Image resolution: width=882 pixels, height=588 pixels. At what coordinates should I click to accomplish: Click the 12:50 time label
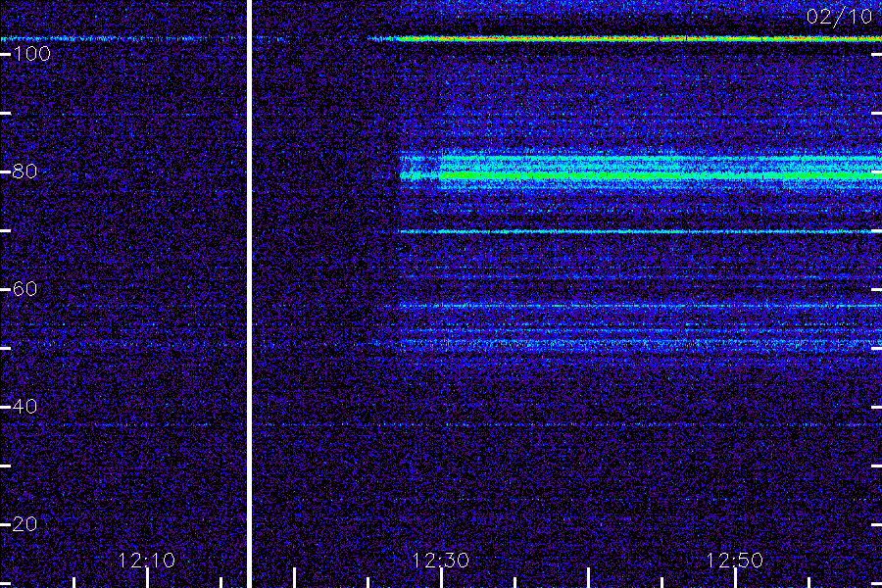point(734,561)
